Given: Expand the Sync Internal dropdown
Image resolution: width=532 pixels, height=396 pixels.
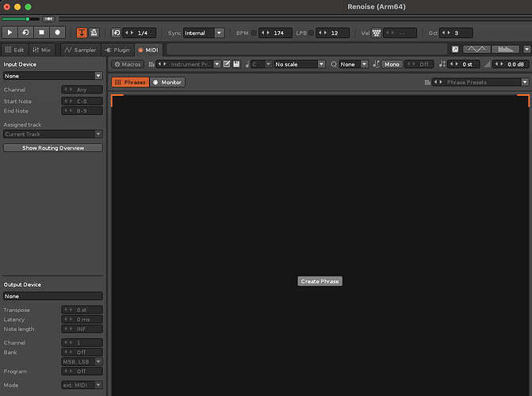Looking at the screenshot, I should pos(205,33).
